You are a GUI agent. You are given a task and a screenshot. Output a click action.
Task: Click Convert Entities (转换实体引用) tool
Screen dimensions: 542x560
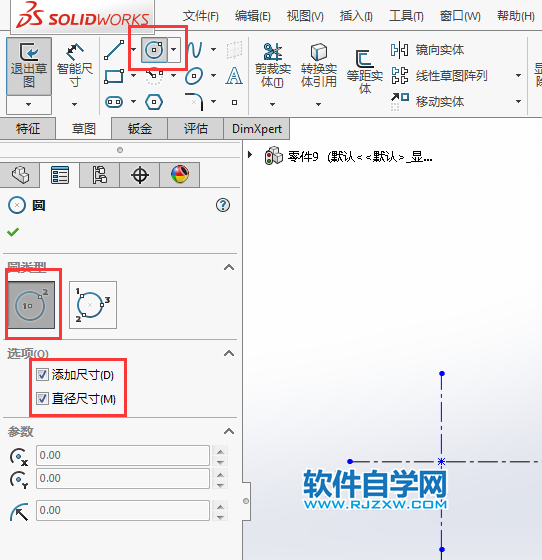click(x=318, y=65)
